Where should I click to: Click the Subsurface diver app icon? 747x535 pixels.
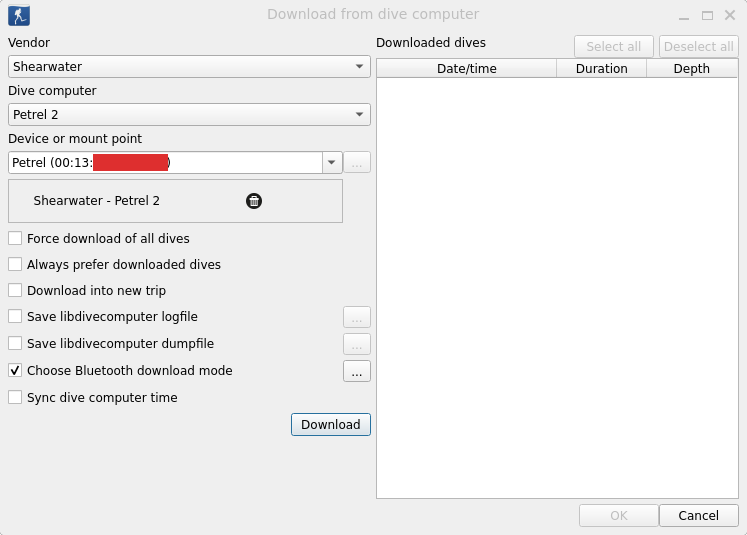point(19,15)
